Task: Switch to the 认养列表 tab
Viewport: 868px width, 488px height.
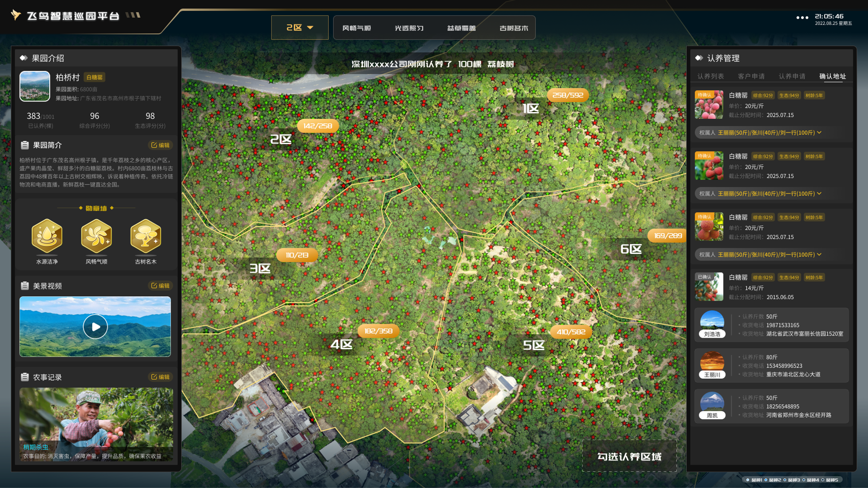Action: pos(710,76)
